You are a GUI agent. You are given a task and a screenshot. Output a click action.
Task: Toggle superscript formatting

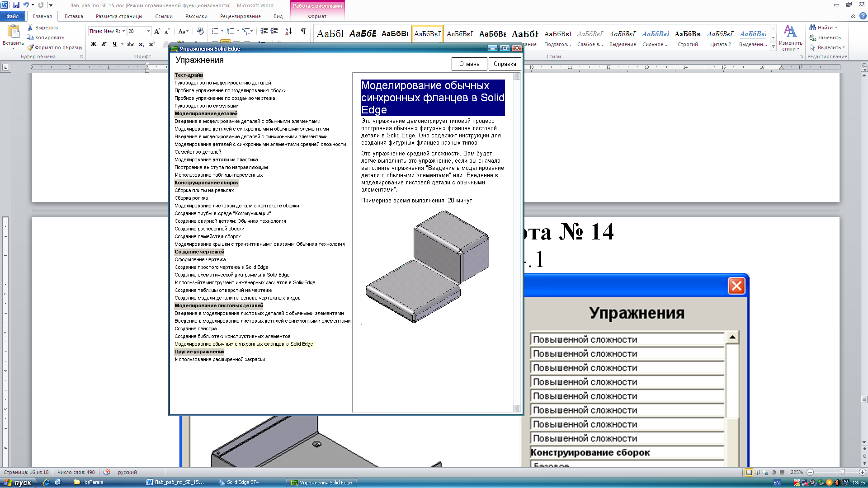tap(152, 44)
